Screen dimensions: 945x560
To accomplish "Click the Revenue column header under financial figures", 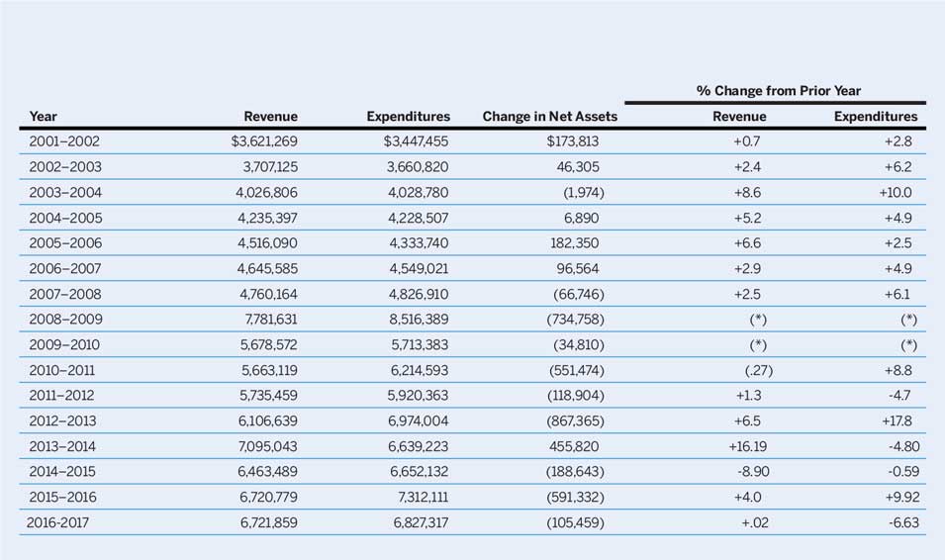I will tap(270, 117).
